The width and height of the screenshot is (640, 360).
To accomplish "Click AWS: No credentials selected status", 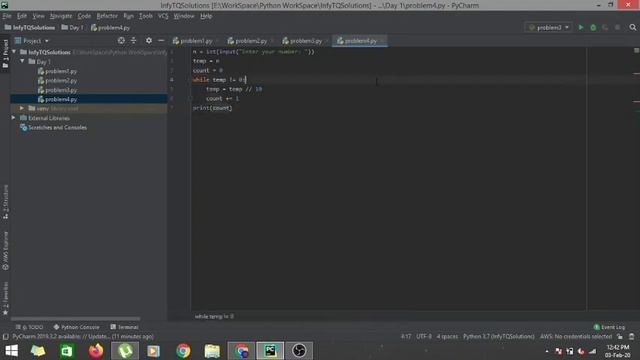I will coord(576,336).
